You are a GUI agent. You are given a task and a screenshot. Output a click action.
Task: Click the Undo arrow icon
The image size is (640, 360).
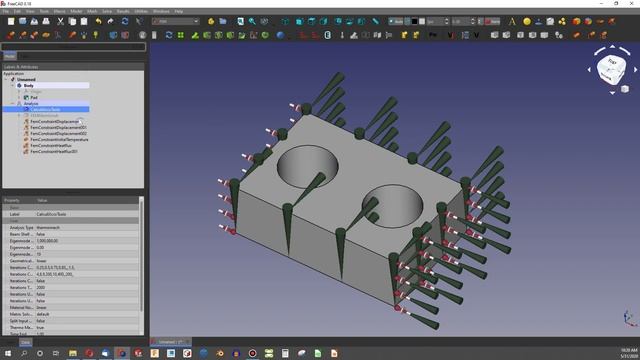[x=98, y=21]
